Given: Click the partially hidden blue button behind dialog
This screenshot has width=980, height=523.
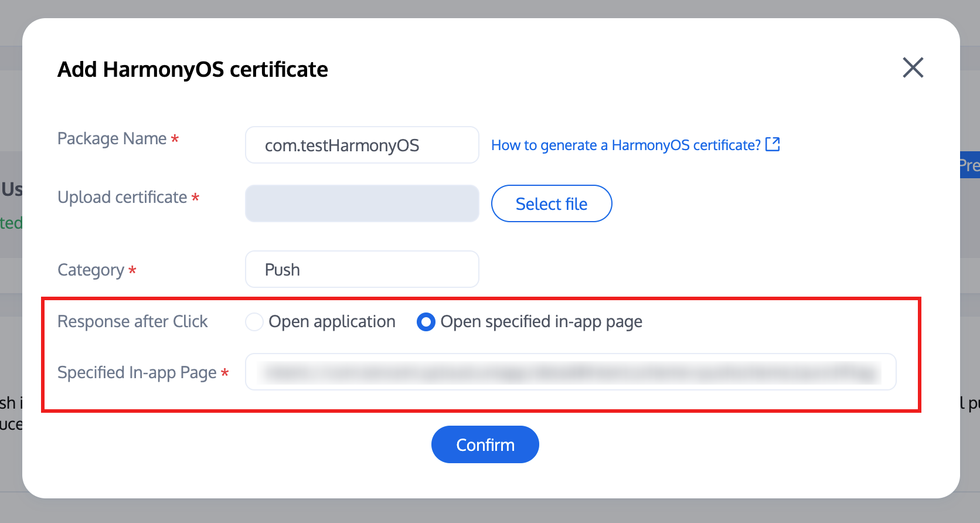Looking at the screenshot, I should (969, 165).
